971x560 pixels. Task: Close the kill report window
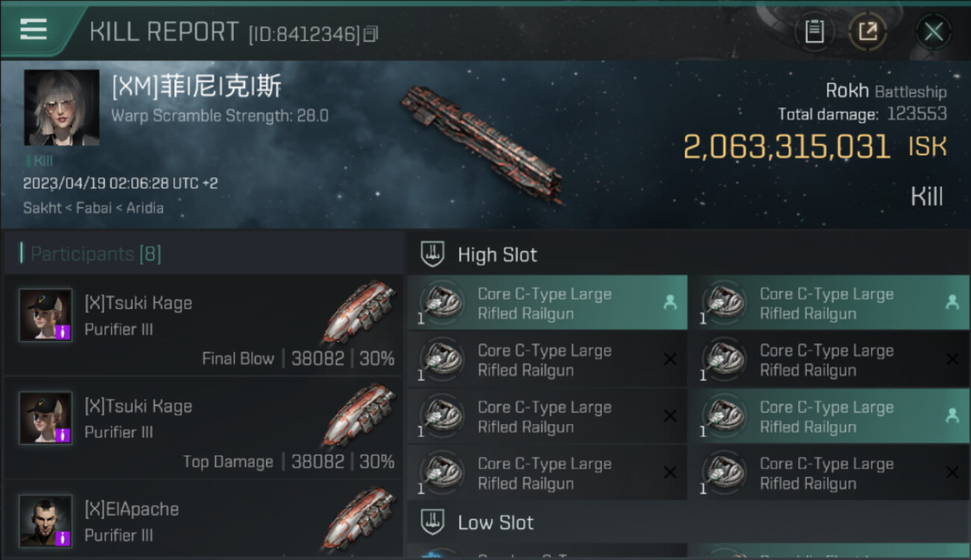pos(934,31)
